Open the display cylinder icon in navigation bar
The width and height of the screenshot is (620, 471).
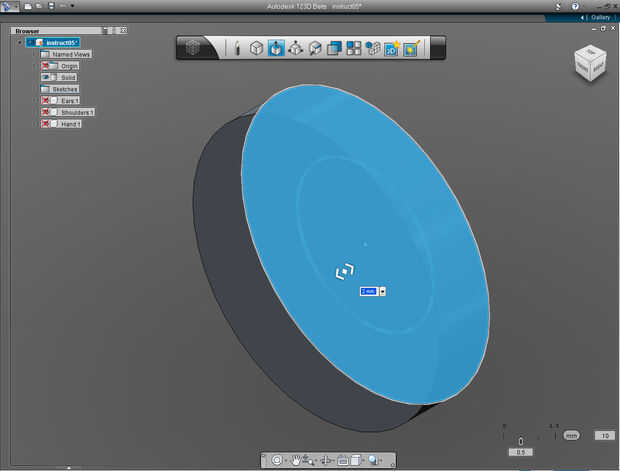click(x=355, y=460)
